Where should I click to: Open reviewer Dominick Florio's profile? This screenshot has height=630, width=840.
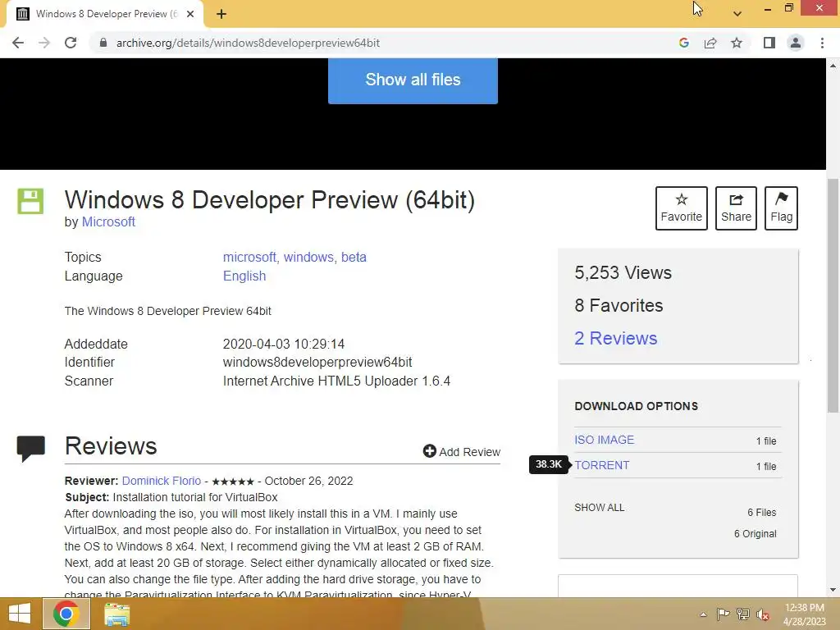point(162,481)
